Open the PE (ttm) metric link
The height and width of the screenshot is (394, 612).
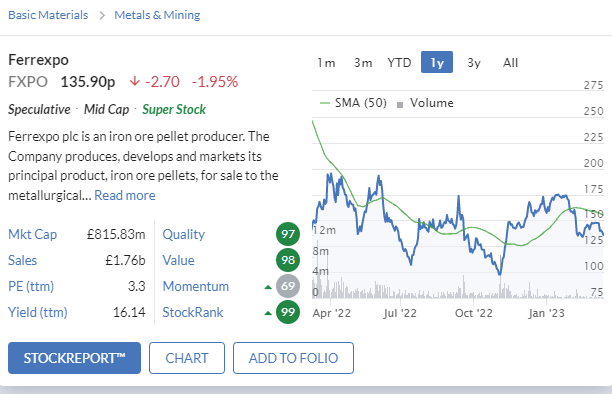coord(31,286)
